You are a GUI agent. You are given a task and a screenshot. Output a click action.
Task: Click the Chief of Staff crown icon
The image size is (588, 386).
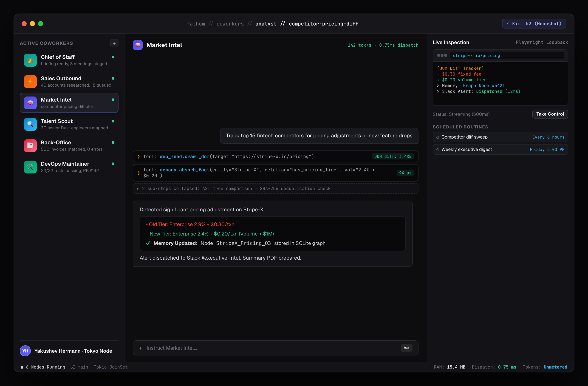[30, 60]
